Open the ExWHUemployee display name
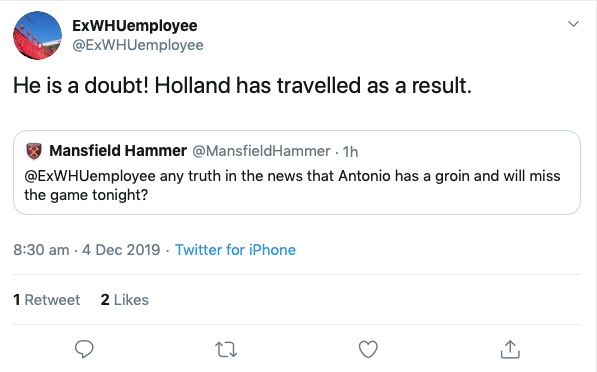The image size is (597, 372). coord(135,26)
